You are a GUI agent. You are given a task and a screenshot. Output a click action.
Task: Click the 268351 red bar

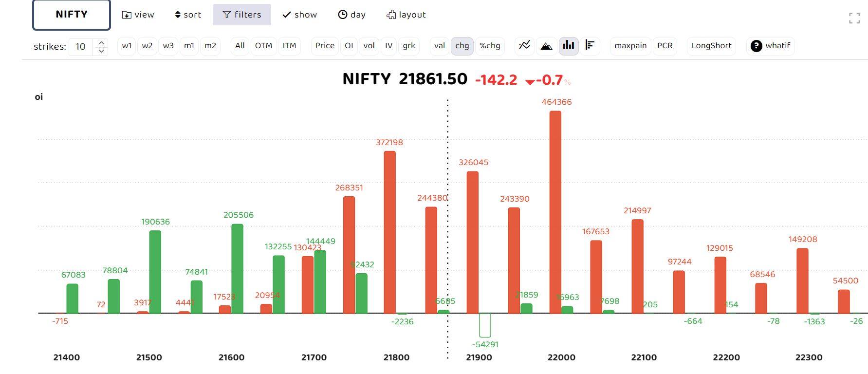click(349, 255)
